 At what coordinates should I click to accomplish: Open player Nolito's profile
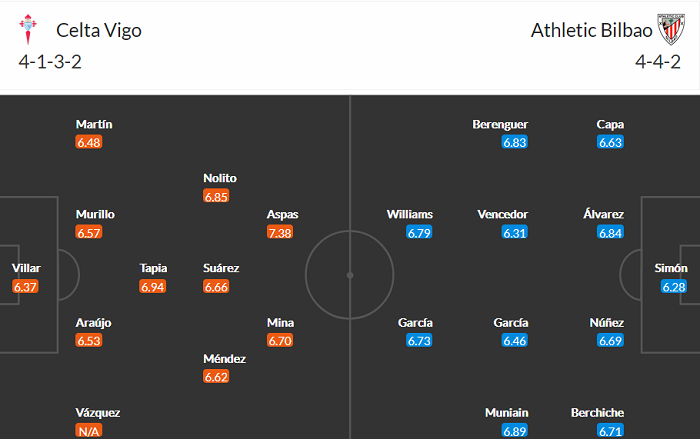pos(220,178)
